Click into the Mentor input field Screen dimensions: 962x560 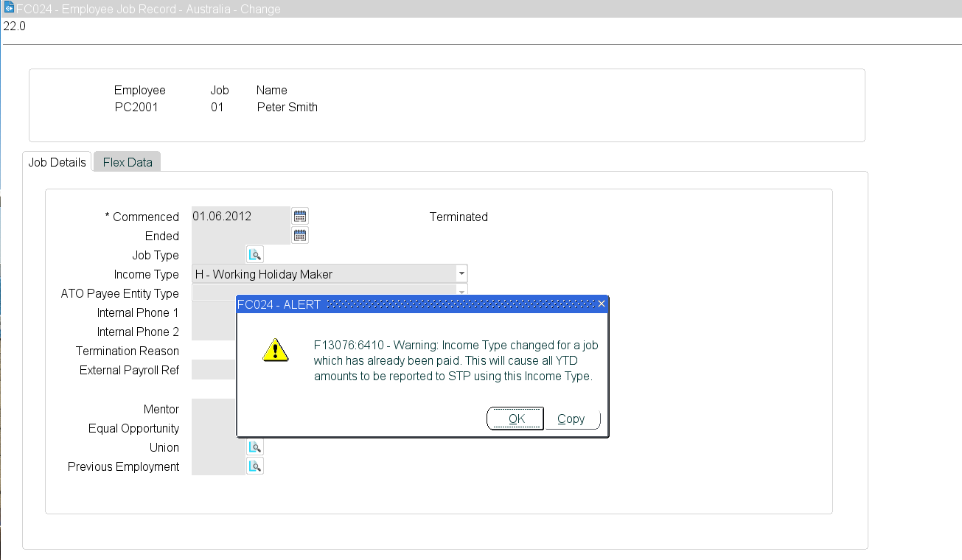[214, 409]
